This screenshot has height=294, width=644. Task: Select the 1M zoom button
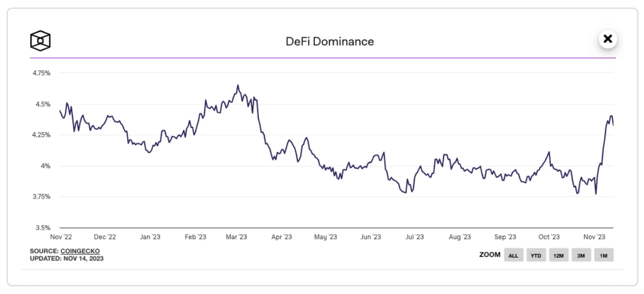point(603,255)
